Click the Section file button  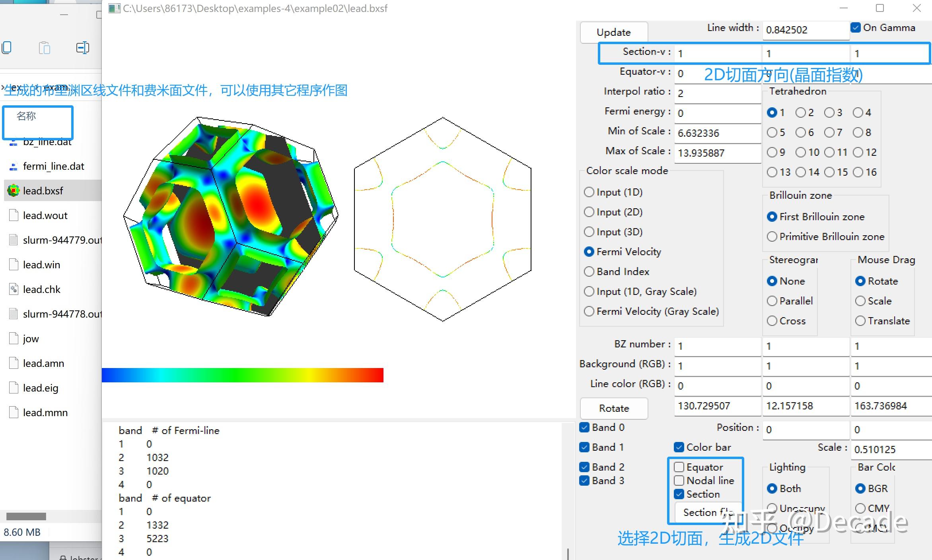click(708, 512)
